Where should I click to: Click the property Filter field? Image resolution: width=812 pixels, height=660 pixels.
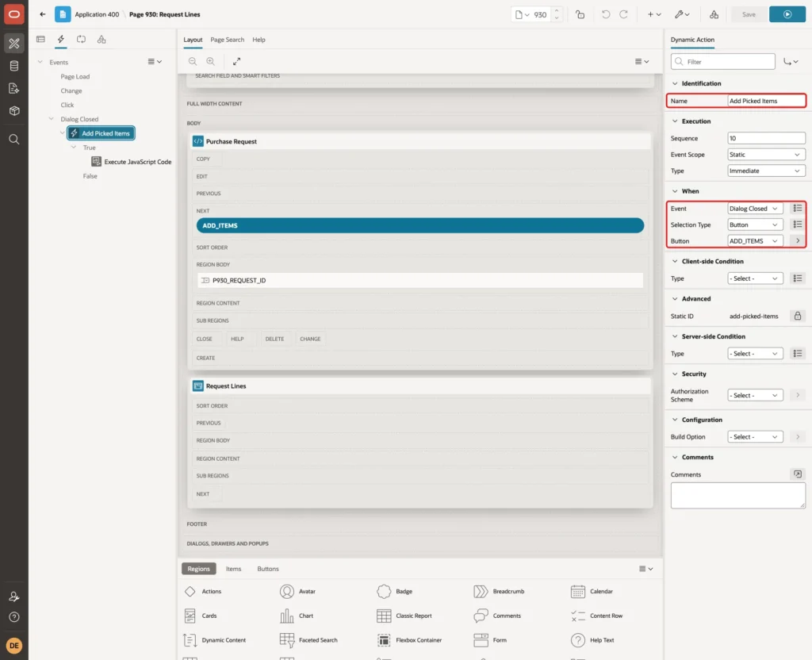[x=723, y=62]
